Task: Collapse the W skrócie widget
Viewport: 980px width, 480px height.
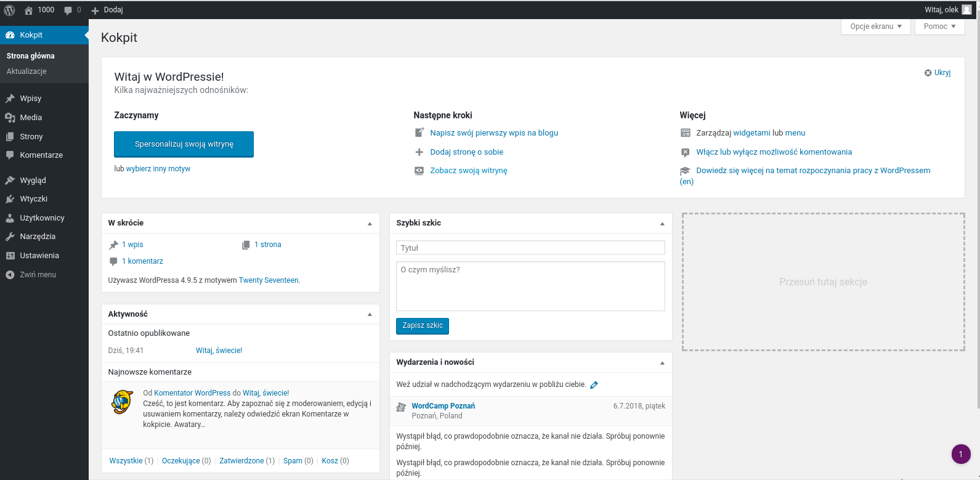Action: pos(370,224)
